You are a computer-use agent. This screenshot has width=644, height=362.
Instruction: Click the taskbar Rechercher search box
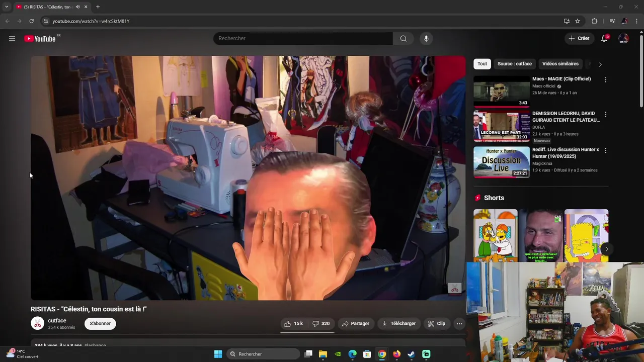(262, 354)
